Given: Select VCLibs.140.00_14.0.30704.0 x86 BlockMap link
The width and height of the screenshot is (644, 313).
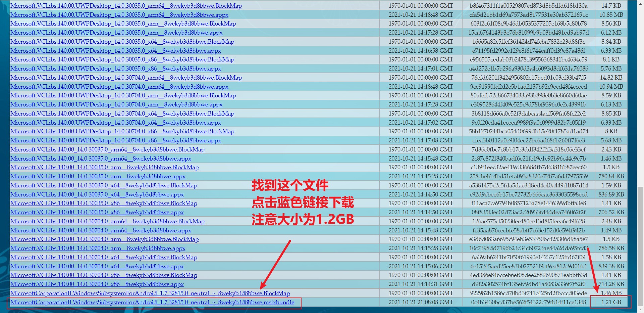Looking at the screenshot, I should 104,275.
